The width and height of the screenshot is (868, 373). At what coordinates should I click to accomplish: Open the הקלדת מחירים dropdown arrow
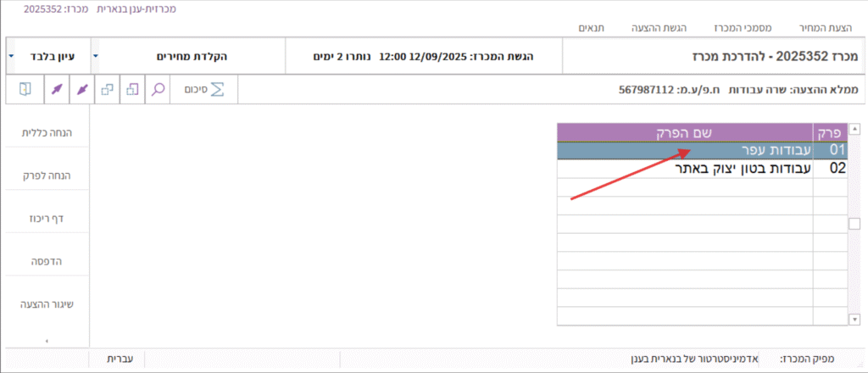tap(95, 57)
